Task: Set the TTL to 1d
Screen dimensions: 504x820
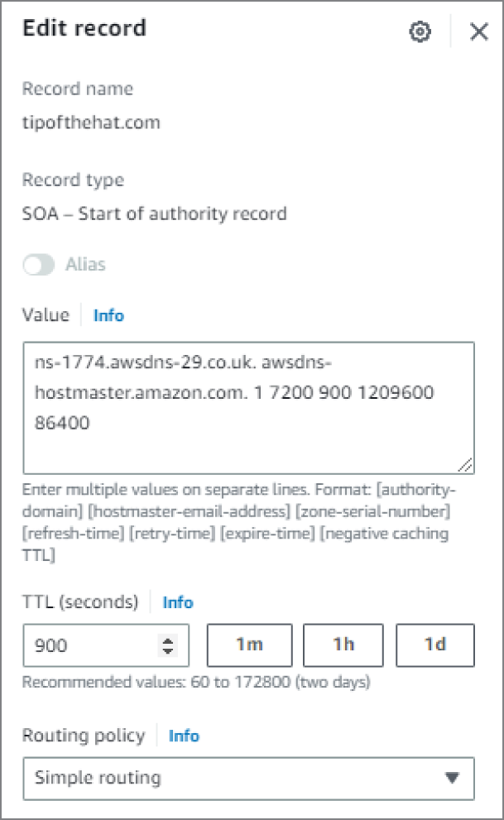Action: (435, 645)
